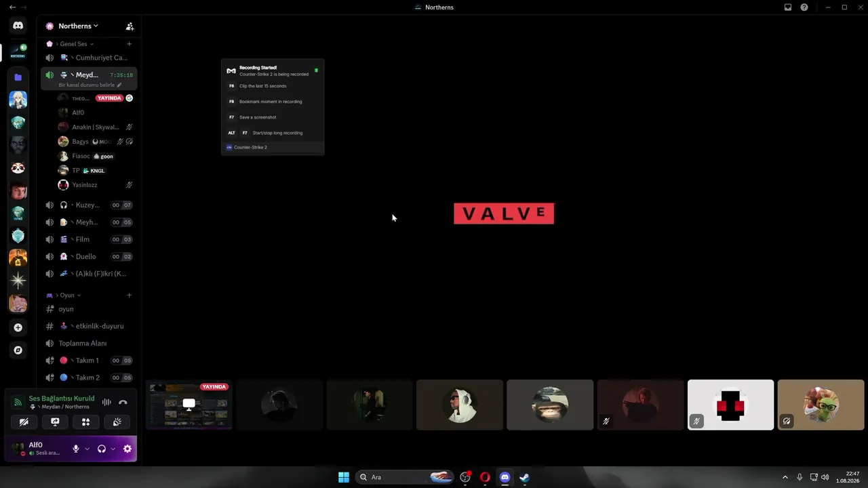
Task: Open the red panda server icon
Action: point(18,168)
